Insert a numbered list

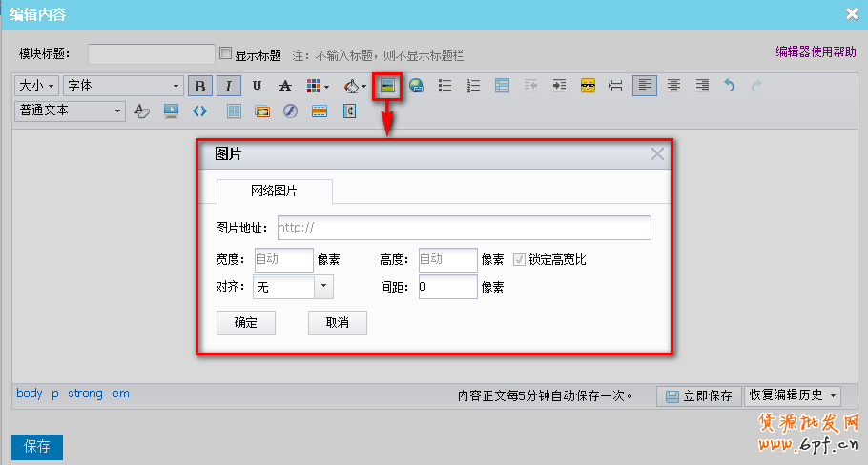[x=473, y=86]
